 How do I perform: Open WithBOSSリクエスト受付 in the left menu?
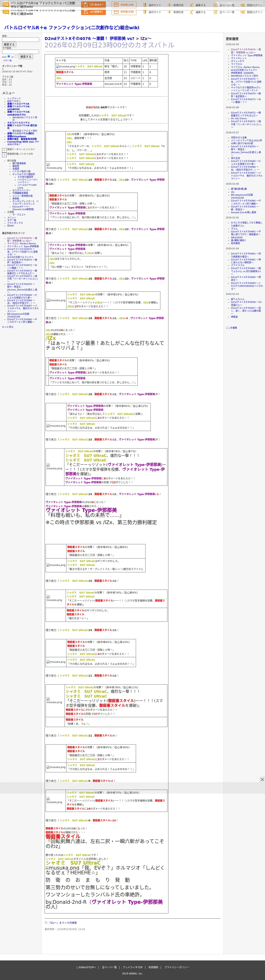[25, 119]
